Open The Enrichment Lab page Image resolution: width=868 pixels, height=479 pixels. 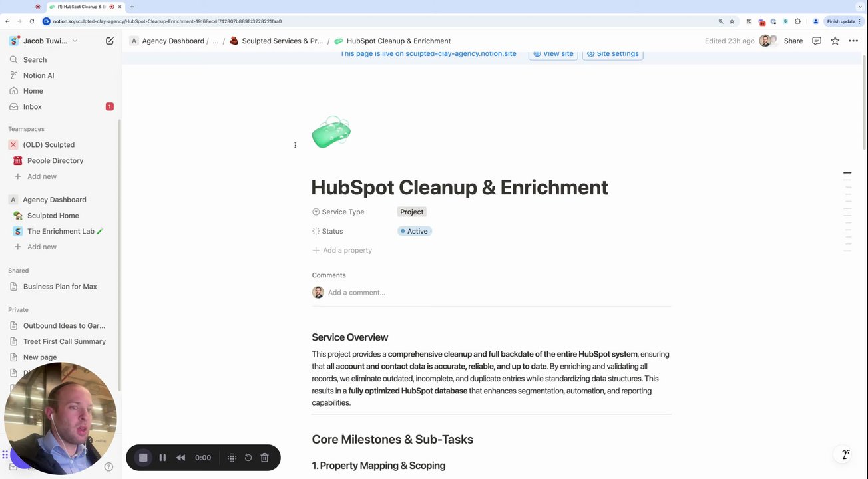61,231
